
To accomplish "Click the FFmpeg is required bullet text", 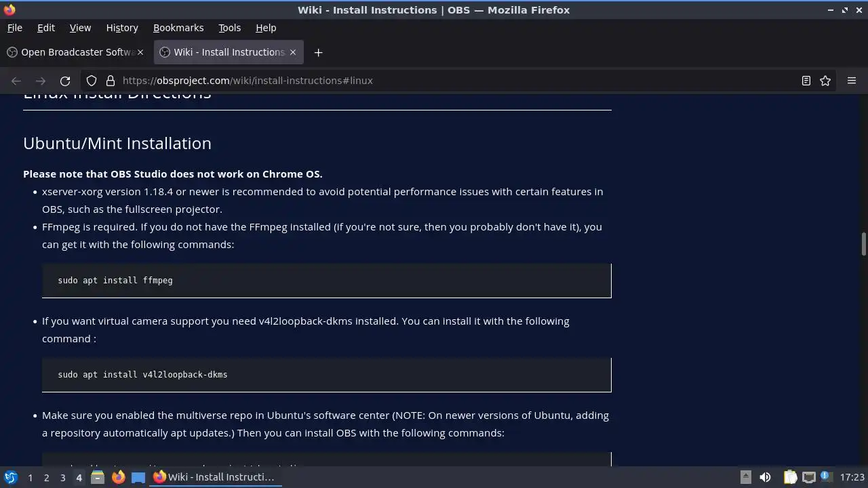I will pos(322,236).
